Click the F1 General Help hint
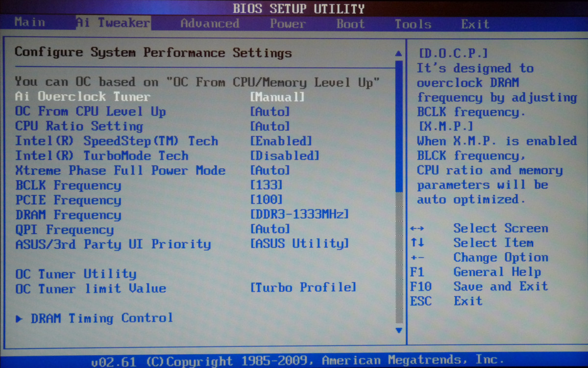The width and height of the screenshot is (588, 368). tap(475, 272)
